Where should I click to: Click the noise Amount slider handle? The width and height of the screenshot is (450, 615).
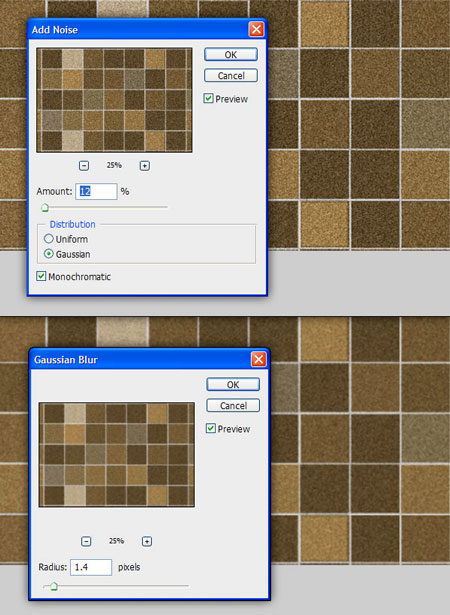pos(45,207)
